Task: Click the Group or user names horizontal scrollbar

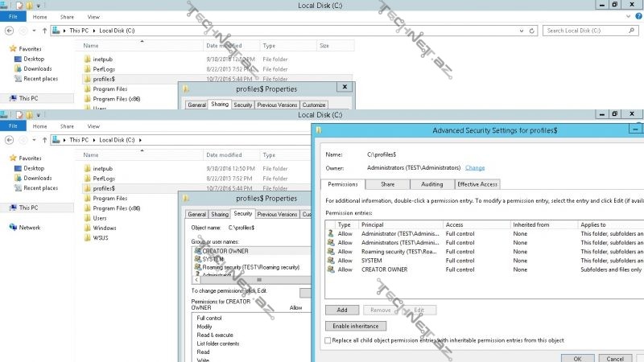Action: point(258,280)
